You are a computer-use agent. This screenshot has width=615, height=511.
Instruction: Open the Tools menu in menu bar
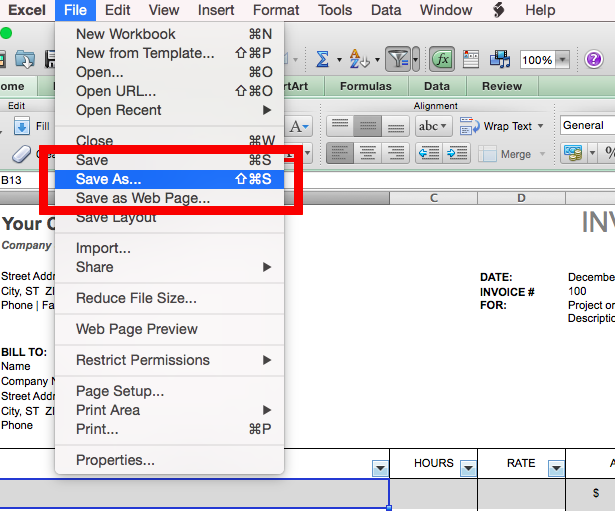point(335,10)
